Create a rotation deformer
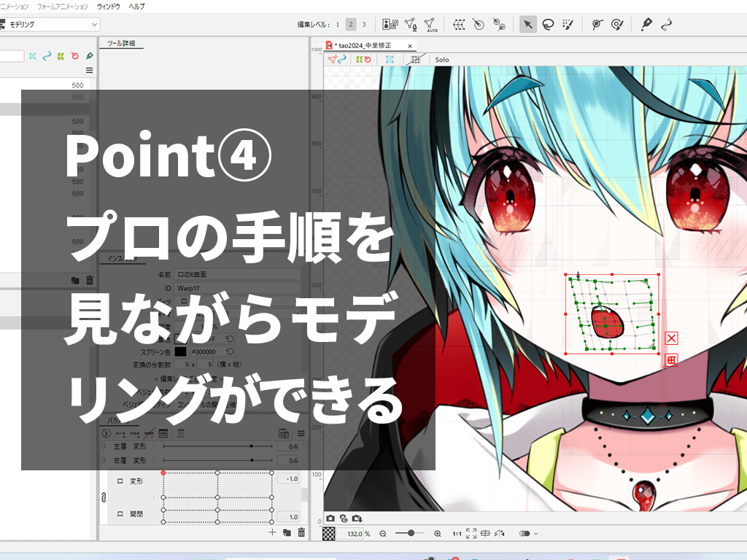Viewport: 747px width, 560px height. tap(479, 24)
